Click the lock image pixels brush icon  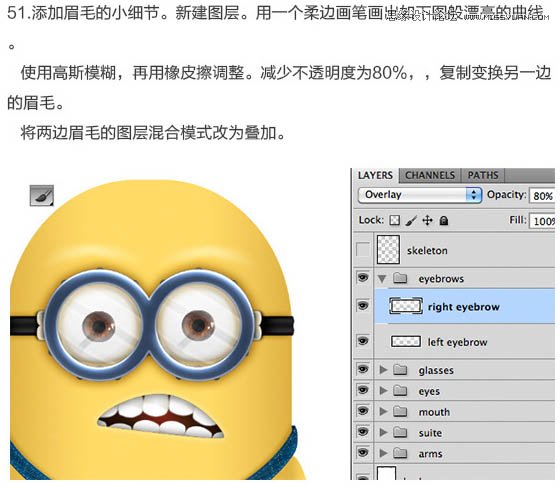click(x=411, y=221)
